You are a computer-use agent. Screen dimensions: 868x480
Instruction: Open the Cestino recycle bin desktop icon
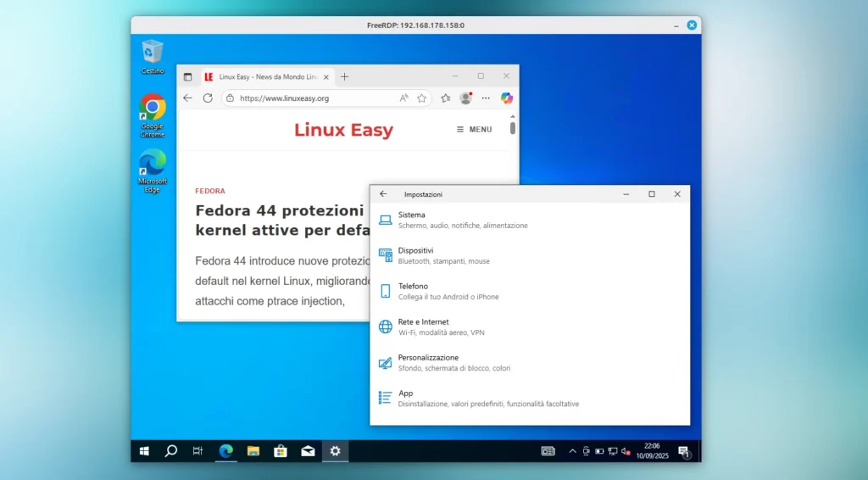click(x=153, y=57)
